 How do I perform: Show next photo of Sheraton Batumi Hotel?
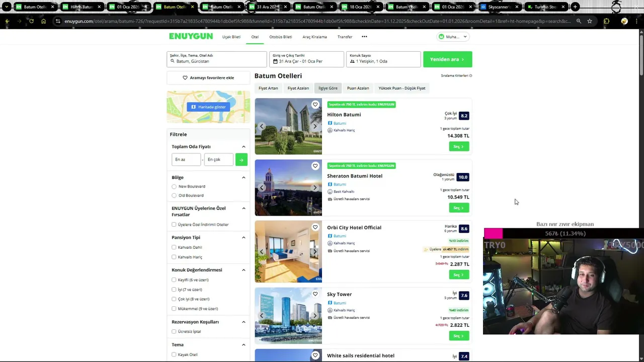pyautogui.click(x=315, y=188)
